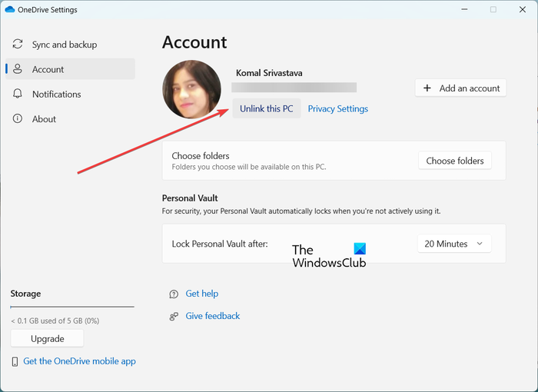This screenshot has height=392, width=538.
Task: Click the Storage heading in sidebar
Action: click(x=25, y=294)
